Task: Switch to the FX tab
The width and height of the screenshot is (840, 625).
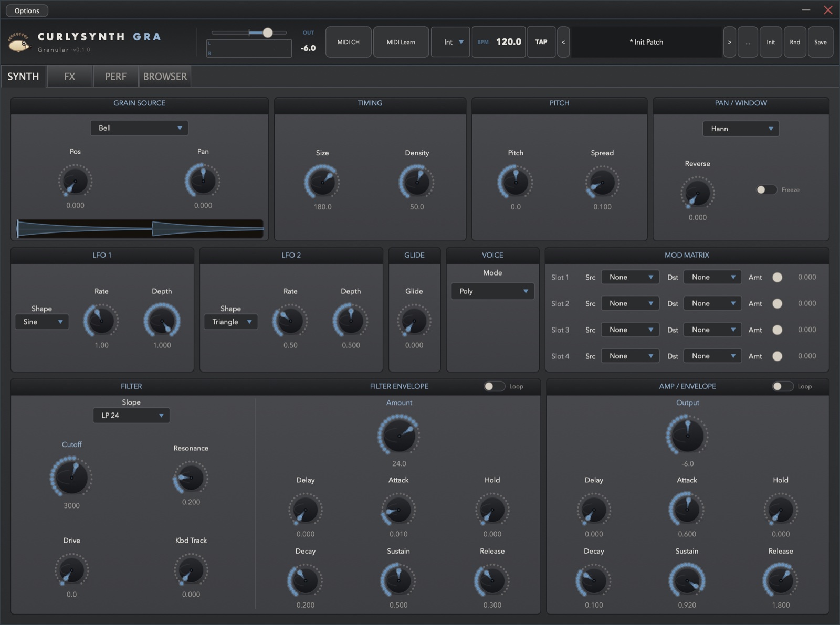Action: coord(69,77)
